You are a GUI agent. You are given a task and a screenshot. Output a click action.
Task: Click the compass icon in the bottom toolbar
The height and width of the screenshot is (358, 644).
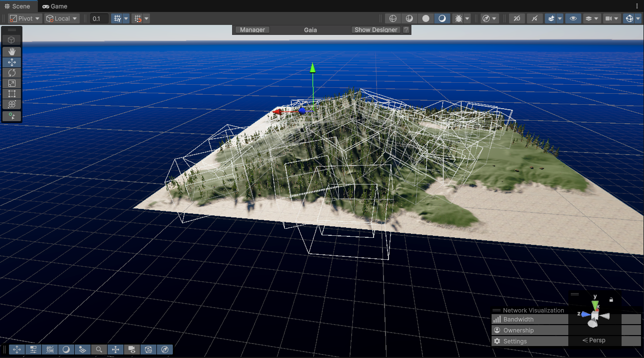[x=164, y=350]
